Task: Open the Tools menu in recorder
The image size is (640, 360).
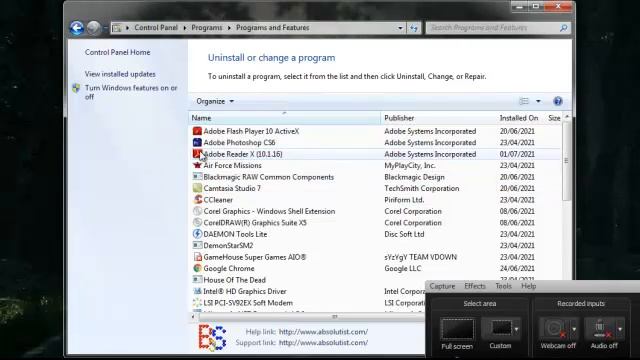Action: [503, 286]
